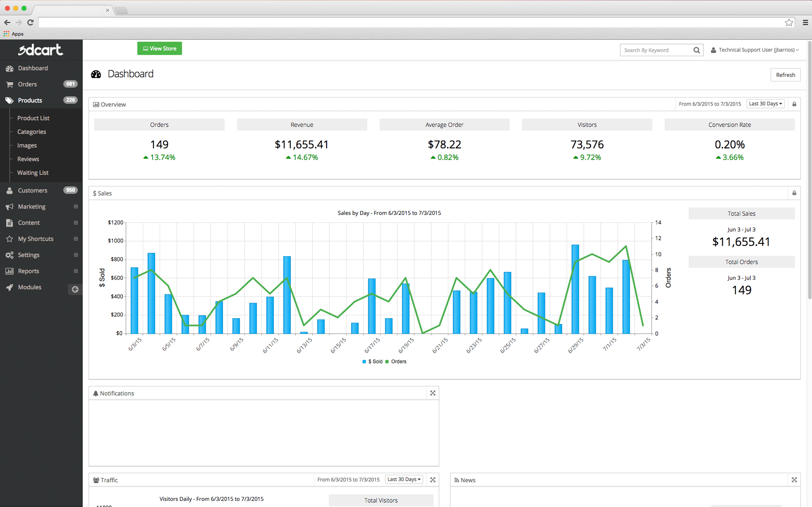Expand the Marketing sidebar section
The image size is (812, 507).
click(x=76, y=207)
